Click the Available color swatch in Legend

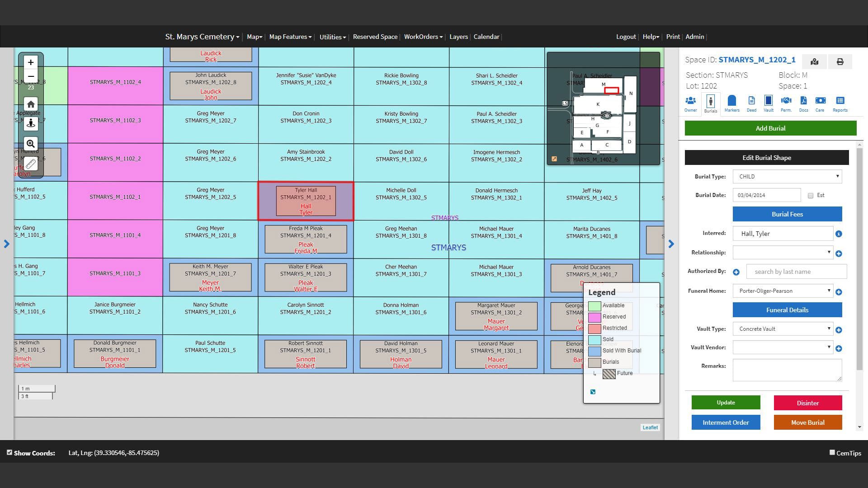[x=594, y=306]
